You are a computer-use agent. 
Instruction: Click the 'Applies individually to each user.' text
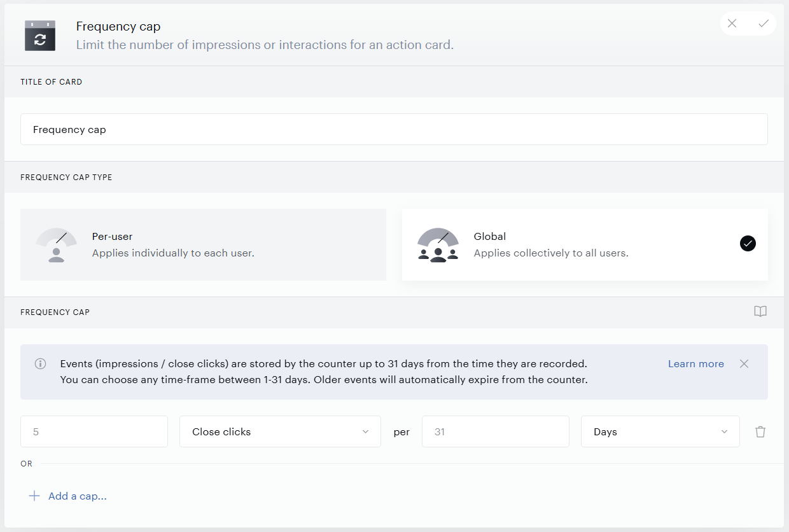(x=173, y=253)
